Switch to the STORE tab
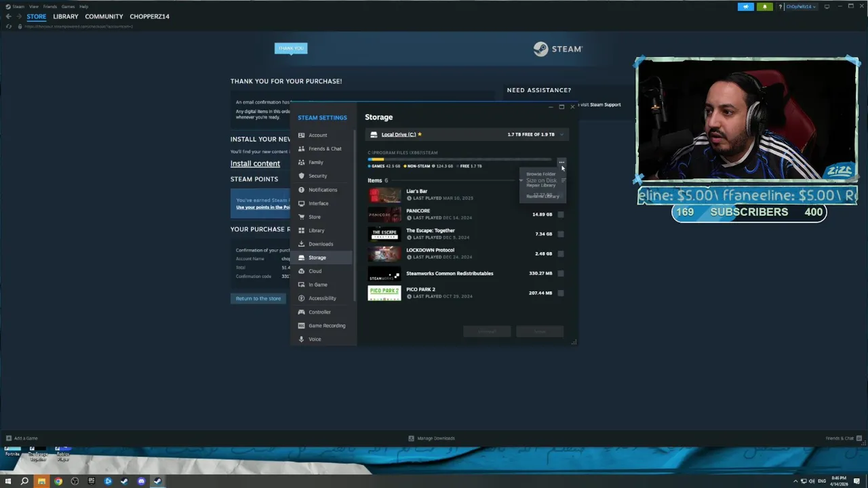Image resolution: width=868 pixels, height=488 pixels. [x=37, y=16]
